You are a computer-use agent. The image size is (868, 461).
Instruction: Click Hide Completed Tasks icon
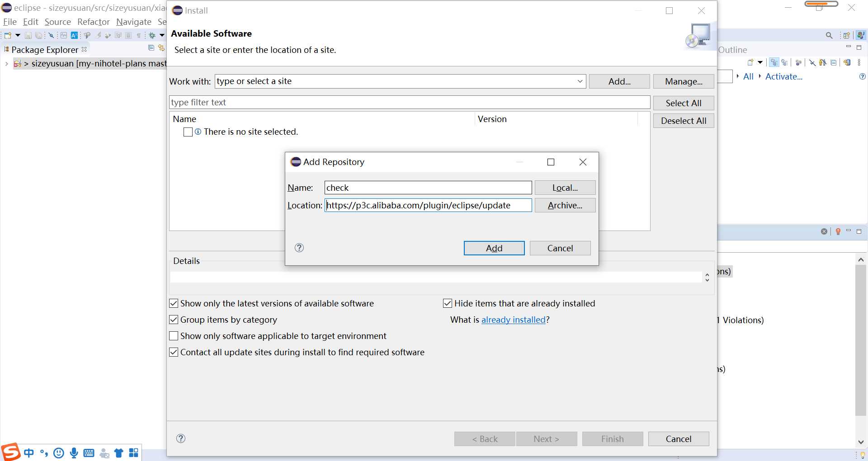[812, 63]
